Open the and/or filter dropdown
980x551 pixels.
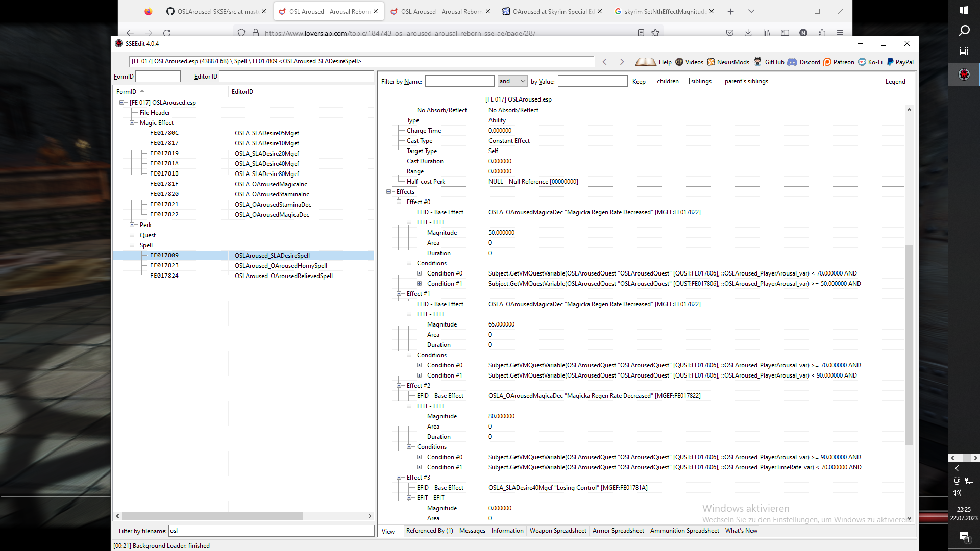pyautogui.click(x=512, y=81)
